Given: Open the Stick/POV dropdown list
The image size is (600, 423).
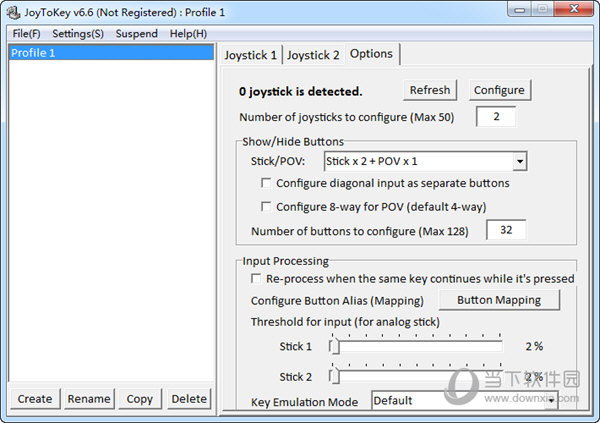Looking at the screenshot, I should click(519, 161).
